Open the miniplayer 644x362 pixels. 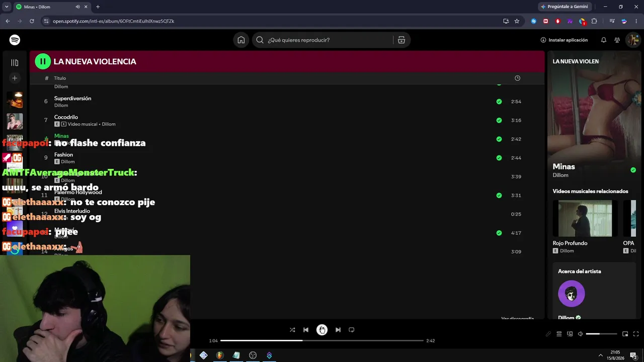[x=625, y=334]
